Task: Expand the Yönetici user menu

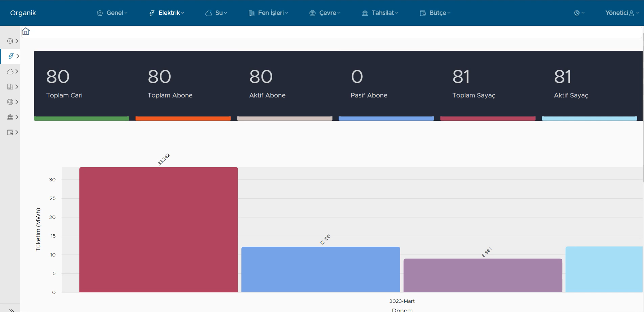Action: (622, 13)
